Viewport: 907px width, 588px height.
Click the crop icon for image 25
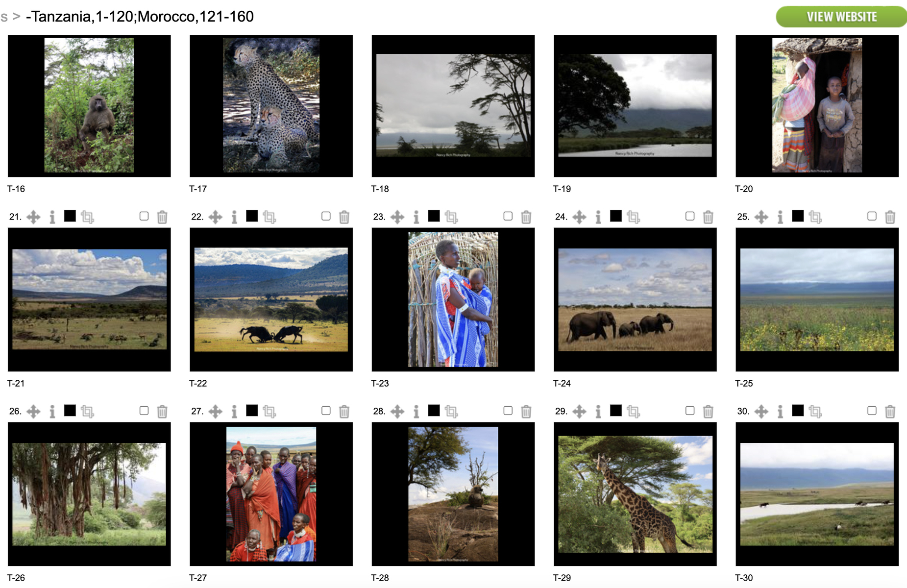[815, 217]
